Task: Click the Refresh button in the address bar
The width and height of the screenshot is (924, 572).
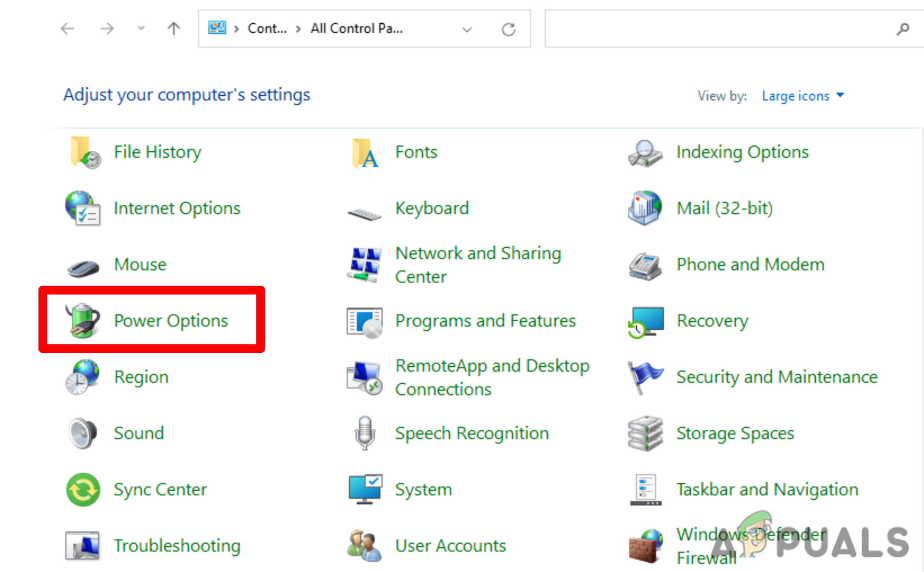Action: click(x=508, y=28)
